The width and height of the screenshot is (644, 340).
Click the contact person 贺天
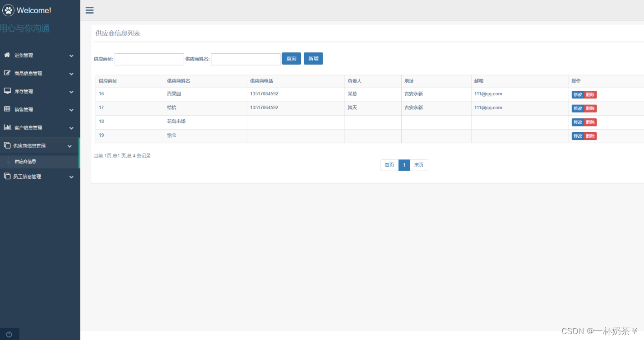coord(352,107)
